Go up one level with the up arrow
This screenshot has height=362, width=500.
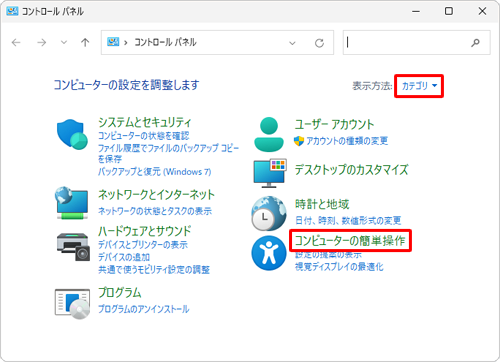85,42
